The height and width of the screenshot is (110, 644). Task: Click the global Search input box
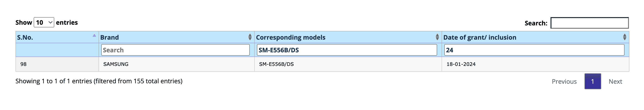[589, 23]
